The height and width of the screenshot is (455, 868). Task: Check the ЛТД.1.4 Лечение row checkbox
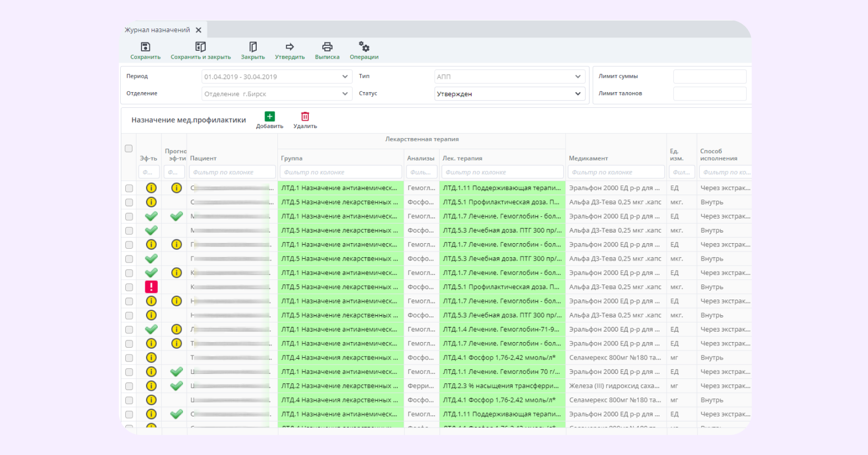(x=129, y=330)
